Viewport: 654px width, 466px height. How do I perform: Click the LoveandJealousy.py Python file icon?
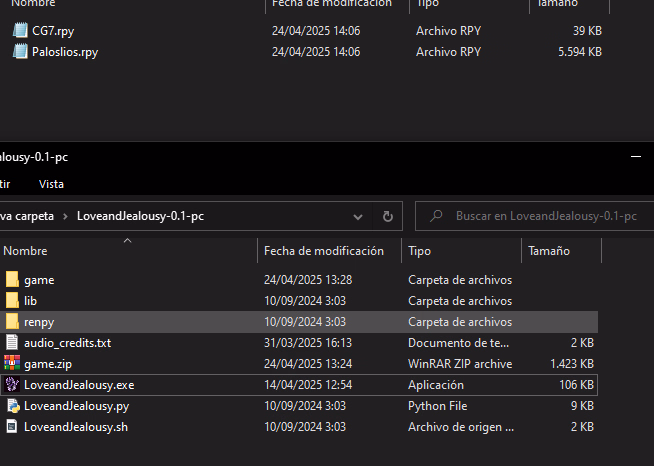pos(12,406)
